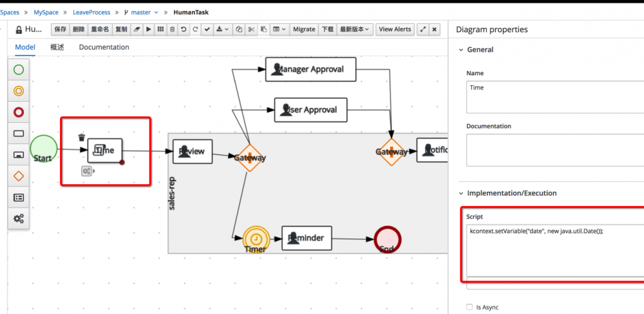The width and height of the screenshot is (644, 314).
Task: Click the 重命名 rename button
Action: (x=100, y=30)
